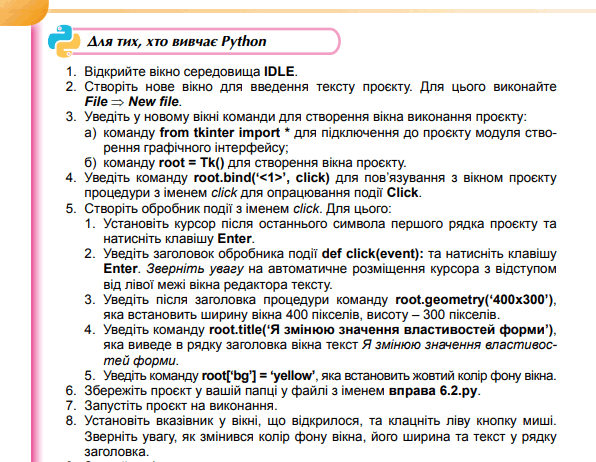Click the header 'def click(event):'
Screen dimensions: 596x462
pos(372,254)
